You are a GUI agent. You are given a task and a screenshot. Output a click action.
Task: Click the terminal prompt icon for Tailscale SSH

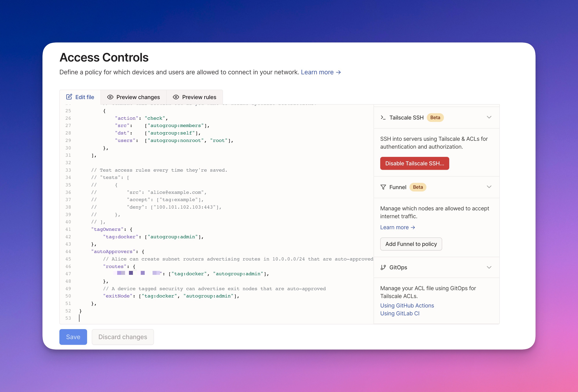383,117
